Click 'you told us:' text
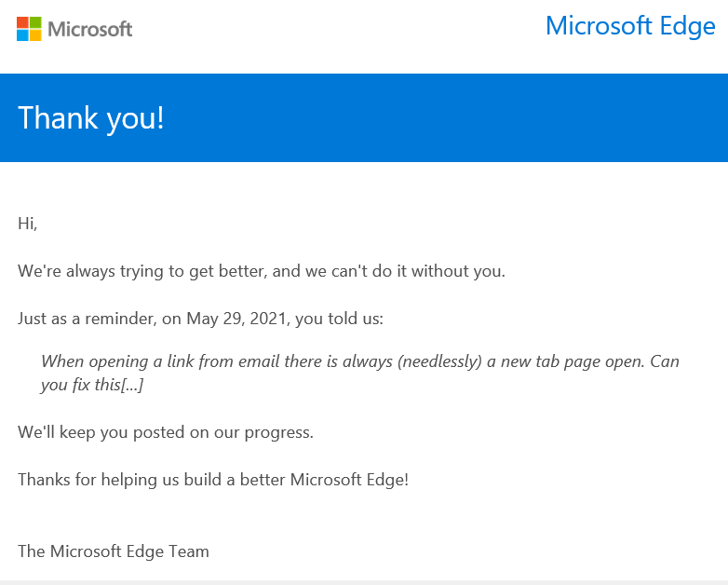 [x=340, y=319]
